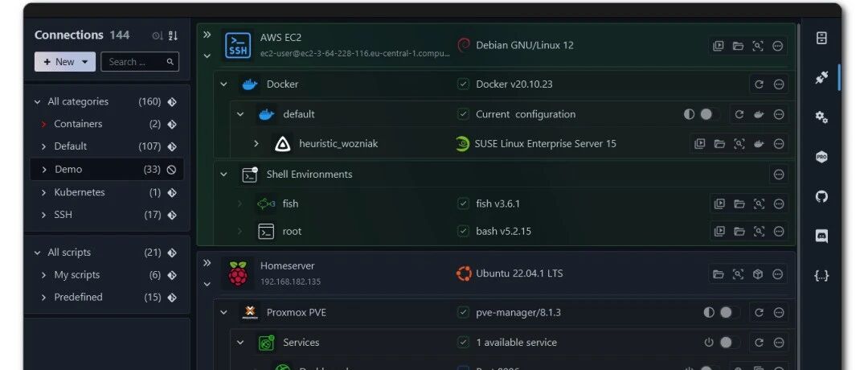Screen dimensions: 868x370
Task: Open more options for heuristic_wozniak
Action: [x=779, y=144]
